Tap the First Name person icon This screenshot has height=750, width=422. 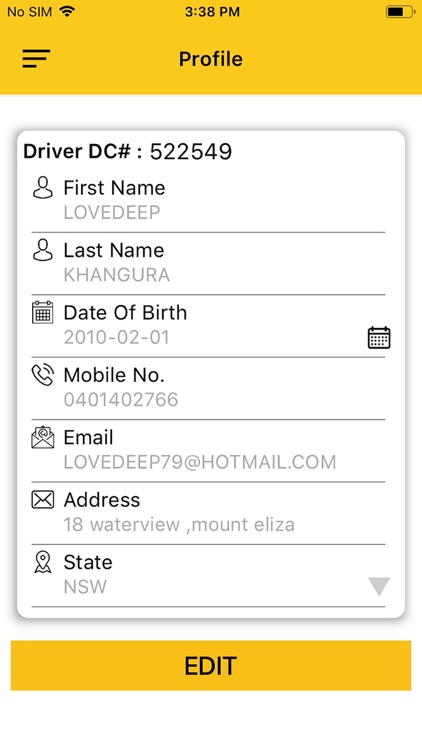pyautogui.click(x=43, y=188)
